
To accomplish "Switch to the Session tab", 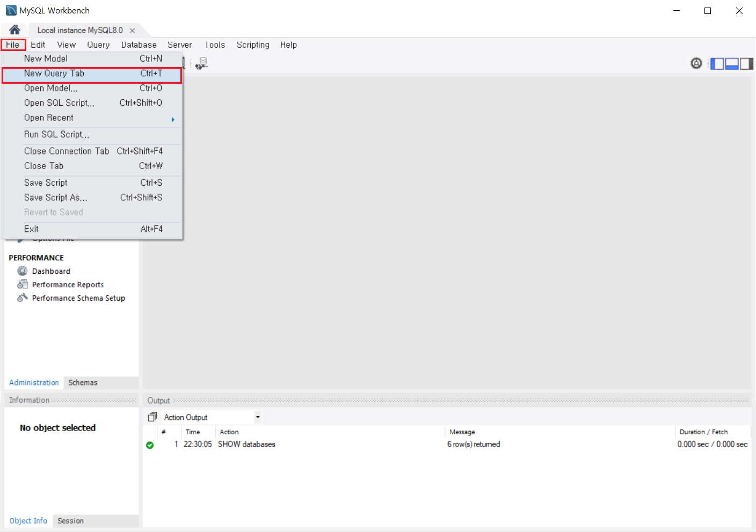I will 70,521.
